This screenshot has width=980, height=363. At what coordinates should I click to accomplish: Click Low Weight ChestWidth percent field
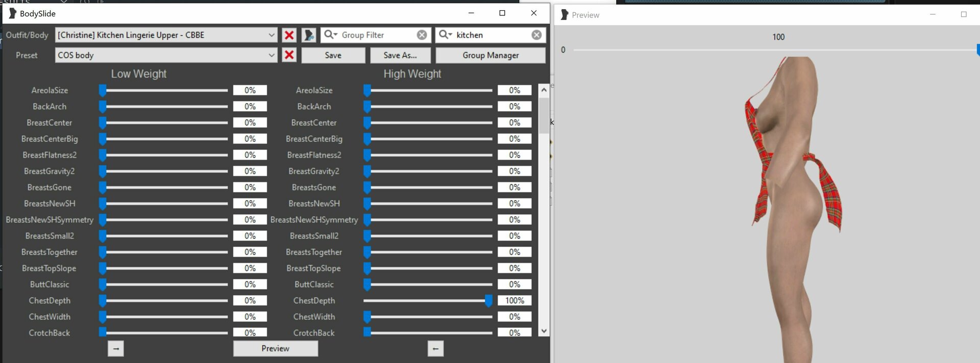coord(250,317)
